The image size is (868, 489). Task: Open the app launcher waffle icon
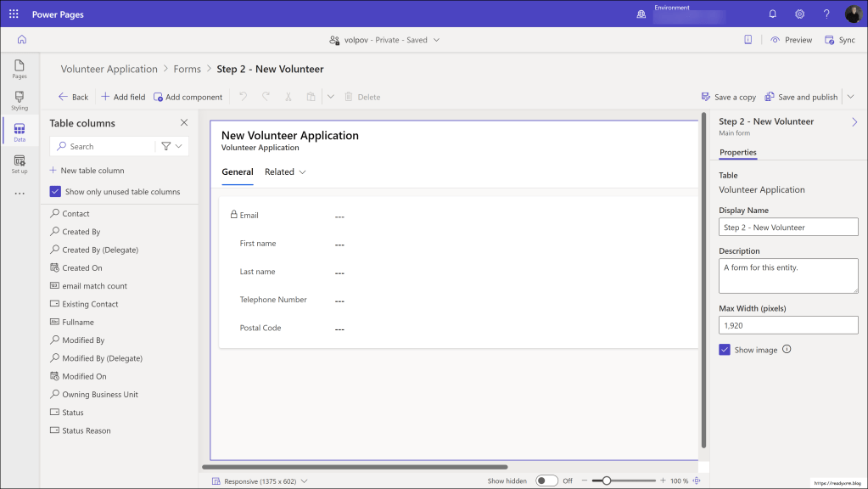pyautogui.click(x=14, y=14)
